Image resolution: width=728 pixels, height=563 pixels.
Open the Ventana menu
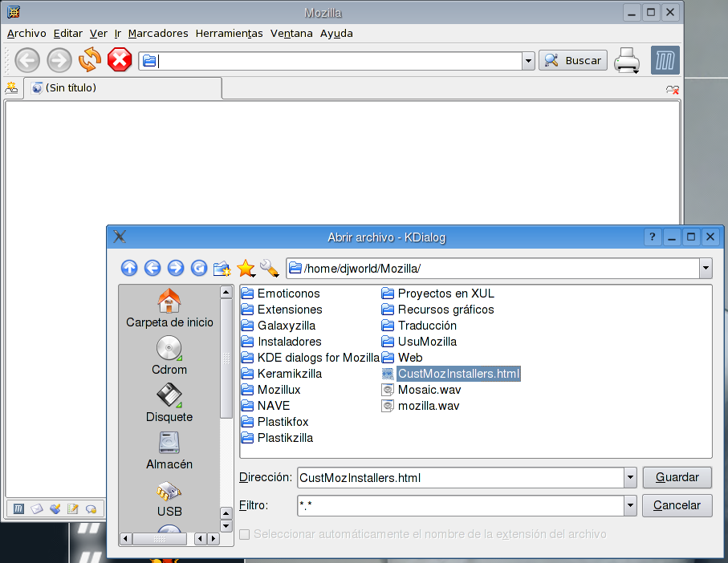[291, 34]
